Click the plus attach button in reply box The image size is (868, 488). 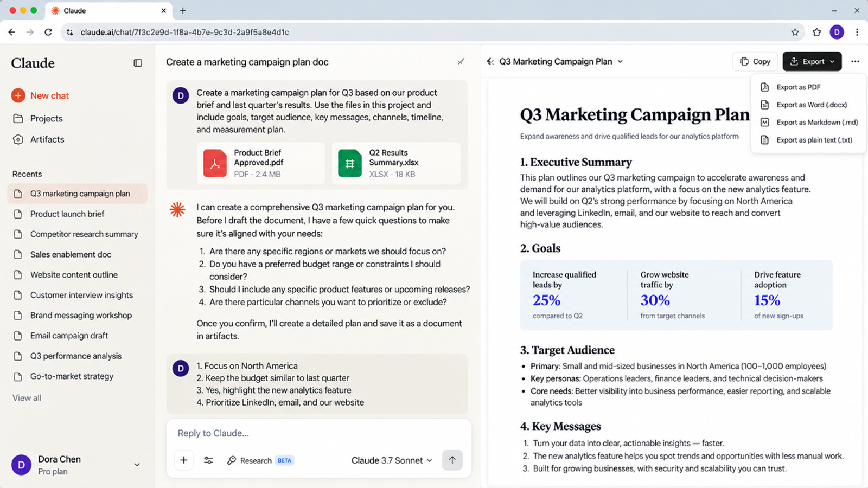(184, 460)
